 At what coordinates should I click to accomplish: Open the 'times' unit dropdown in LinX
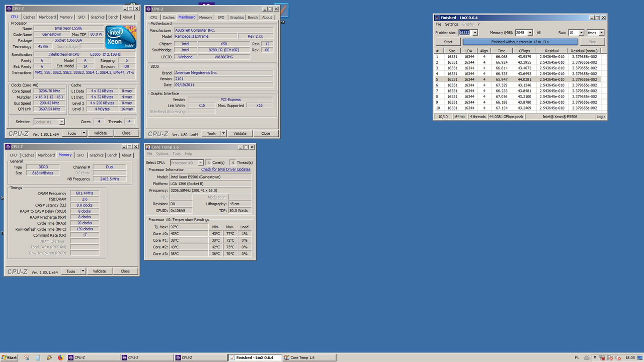[601, 33]
